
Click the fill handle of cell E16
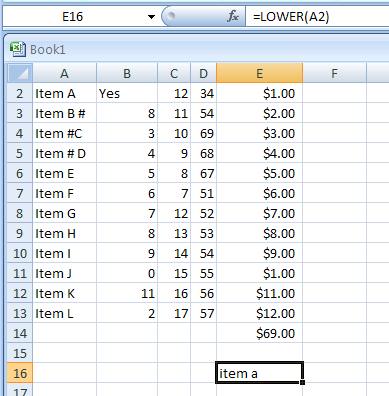click(x=302, y=382)
